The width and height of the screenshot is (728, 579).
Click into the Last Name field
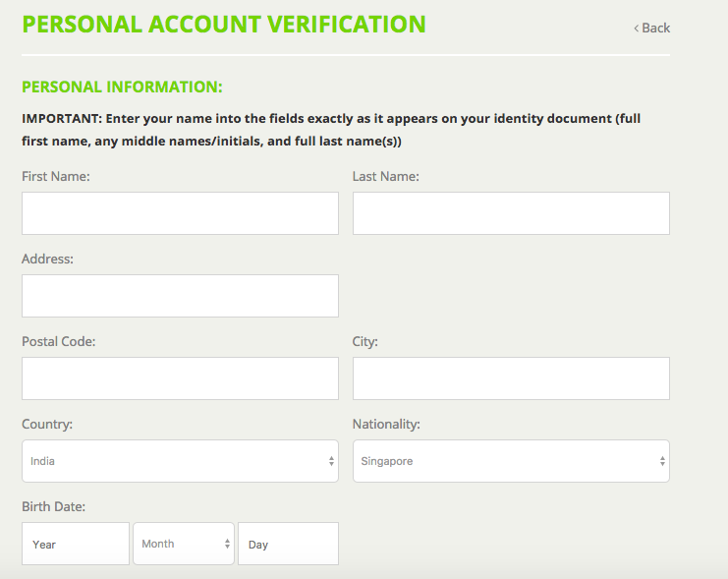pos(511,213)
